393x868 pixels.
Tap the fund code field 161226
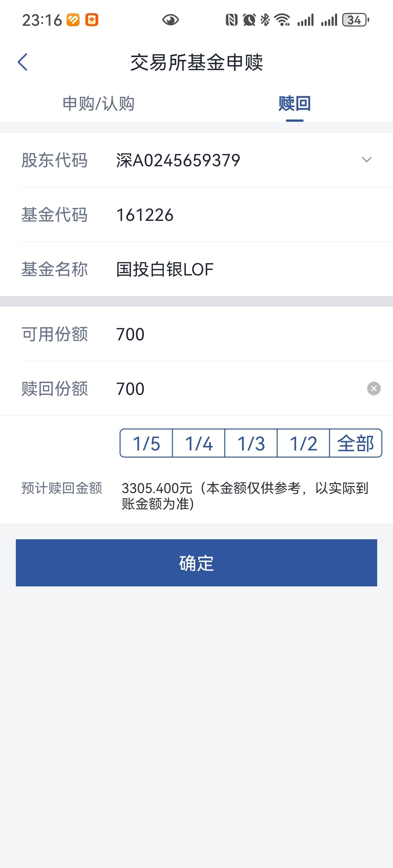point(145,215)
